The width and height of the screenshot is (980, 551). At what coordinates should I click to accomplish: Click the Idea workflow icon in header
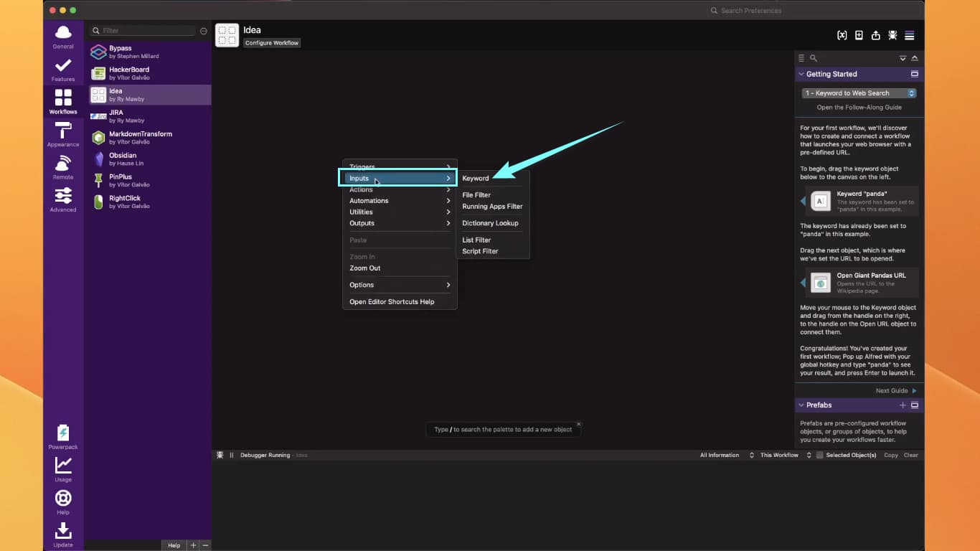click(x=227, y=35)
